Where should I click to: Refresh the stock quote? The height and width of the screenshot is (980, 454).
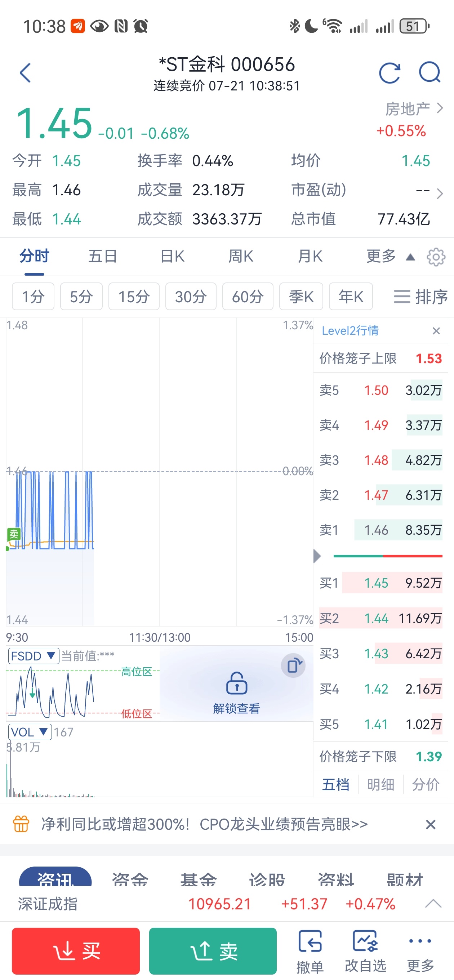390,72
